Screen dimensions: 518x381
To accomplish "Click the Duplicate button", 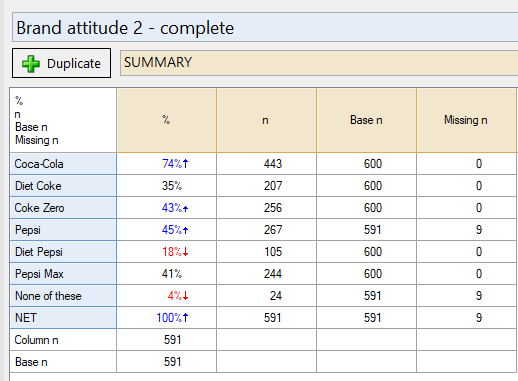I will coord(61,63).
